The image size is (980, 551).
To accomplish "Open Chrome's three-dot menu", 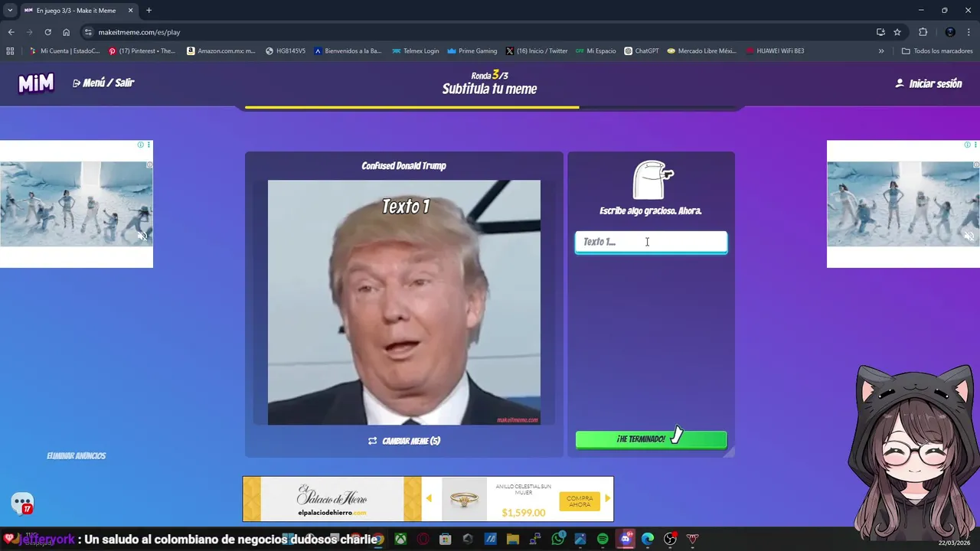I will click(969, 32).
